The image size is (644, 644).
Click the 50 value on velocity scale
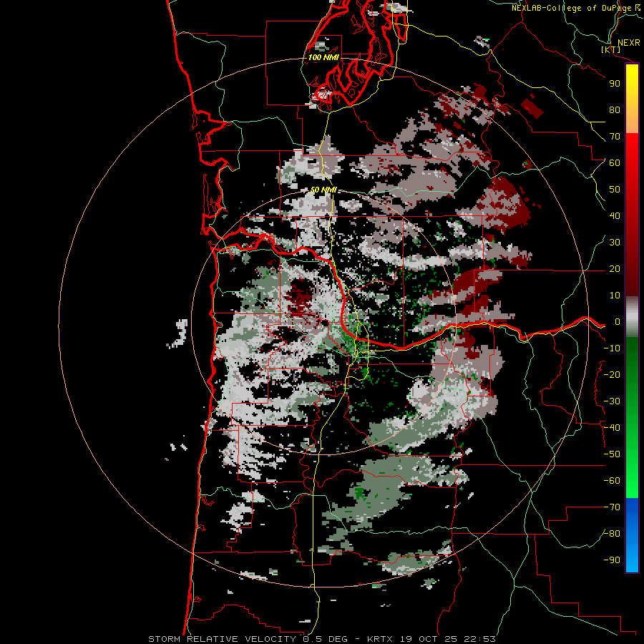pos(615,190)
